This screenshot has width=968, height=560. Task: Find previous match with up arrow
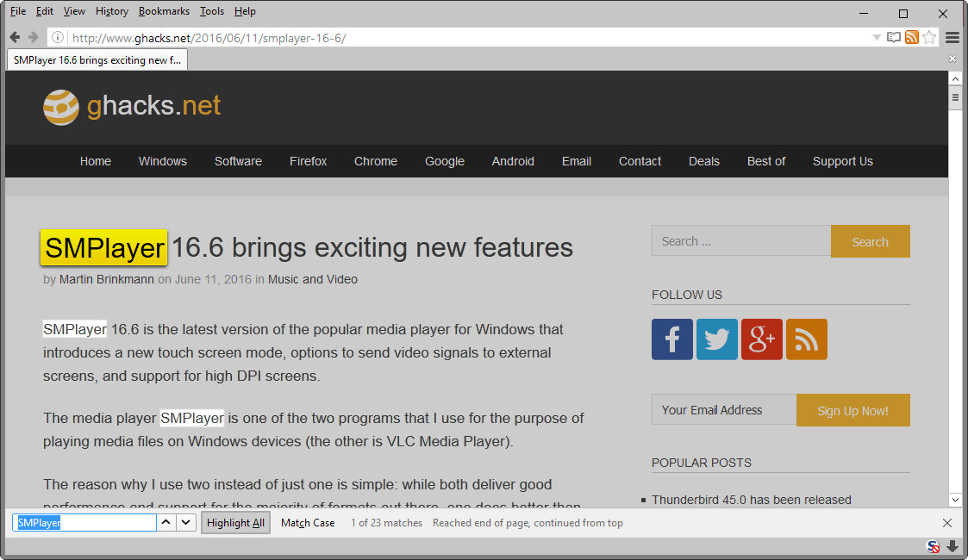pos(165,522)
